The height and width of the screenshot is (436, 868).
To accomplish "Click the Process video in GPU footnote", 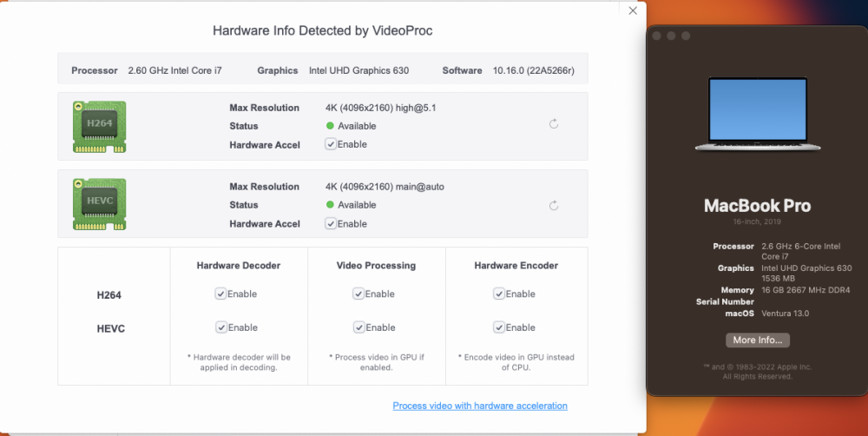I will pyautogui.click(x=377, y=362).
